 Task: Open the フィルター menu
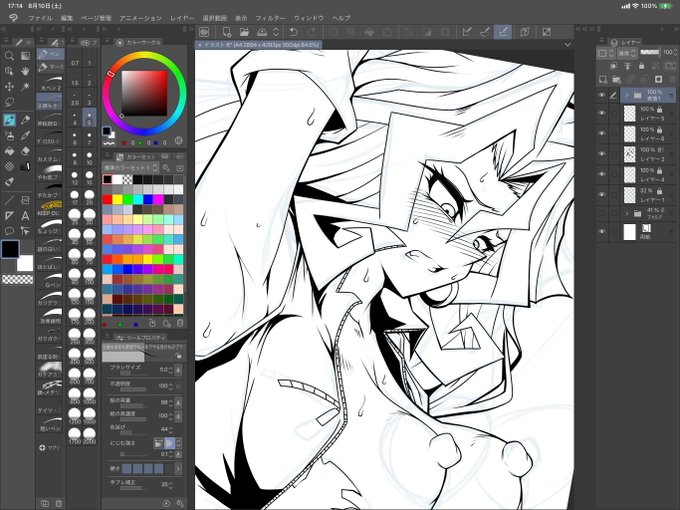pyautogui.click(x=270, y=18)
